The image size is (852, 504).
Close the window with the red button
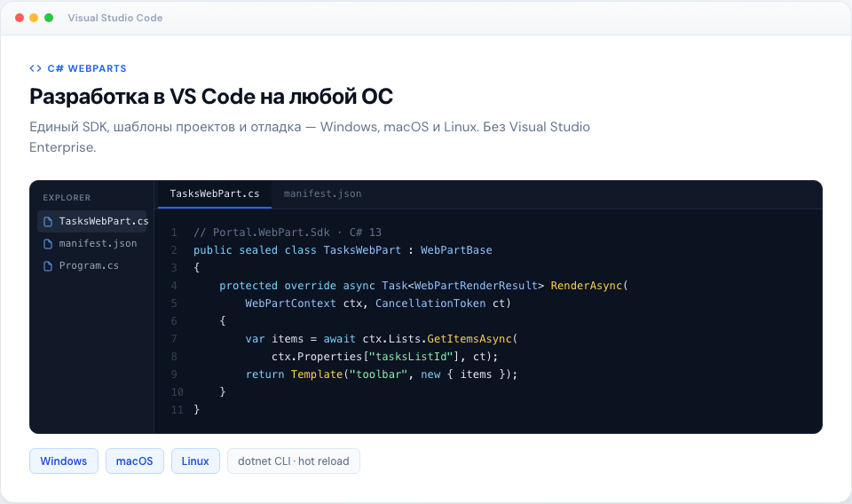(x=20, y=18)
